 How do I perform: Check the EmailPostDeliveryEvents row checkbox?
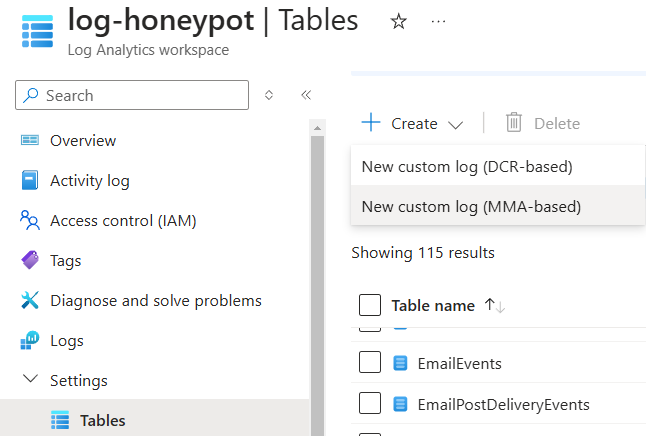pyautogui.click(x=370, y=403)
